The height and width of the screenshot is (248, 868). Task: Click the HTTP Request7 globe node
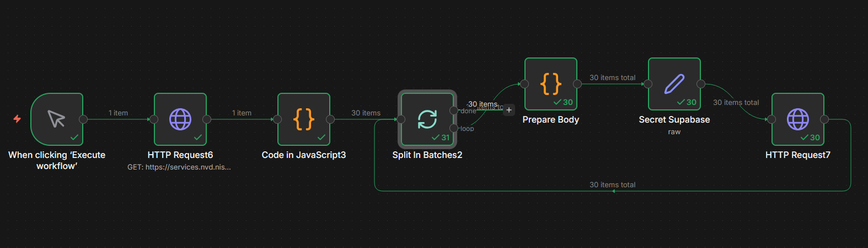pos(798,119)
